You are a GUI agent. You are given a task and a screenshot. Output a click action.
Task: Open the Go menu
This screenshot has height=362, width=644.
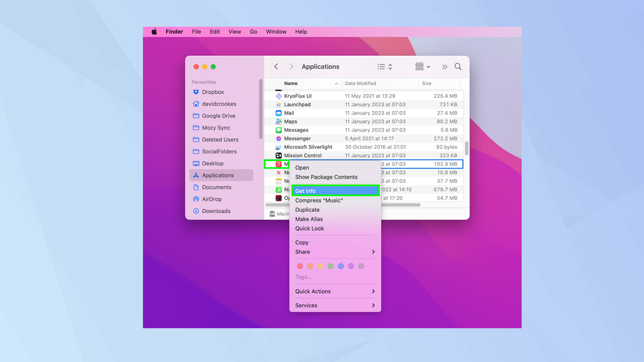253,31
